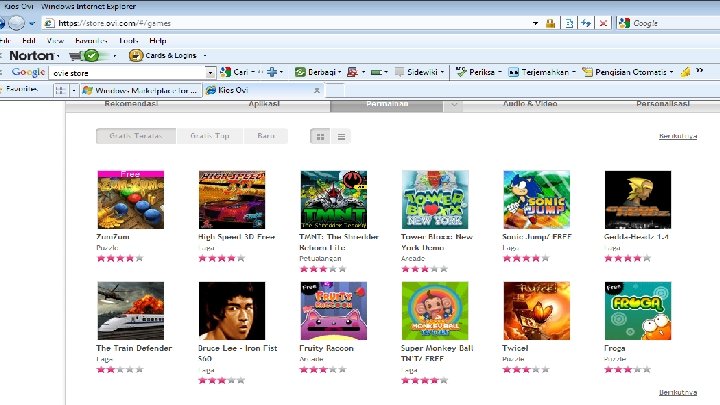
Task: Open the View menu
Action: click(x=55, y=41)
